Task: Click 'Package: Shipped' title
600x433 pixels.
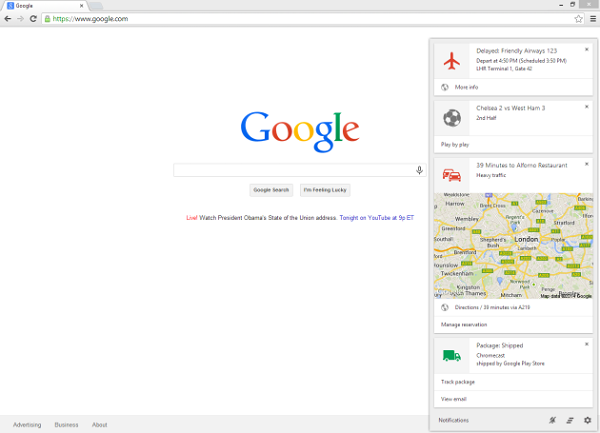Action: [x=499, y=345]
